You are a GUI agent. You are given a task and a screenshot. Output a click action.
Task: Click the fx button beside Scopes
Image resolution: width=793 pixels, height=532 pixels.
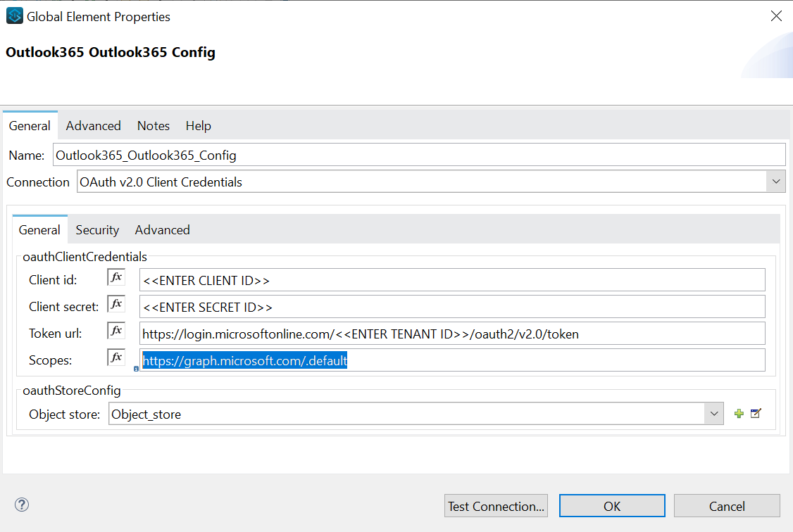pyautogui.click(x=116, y=357)
